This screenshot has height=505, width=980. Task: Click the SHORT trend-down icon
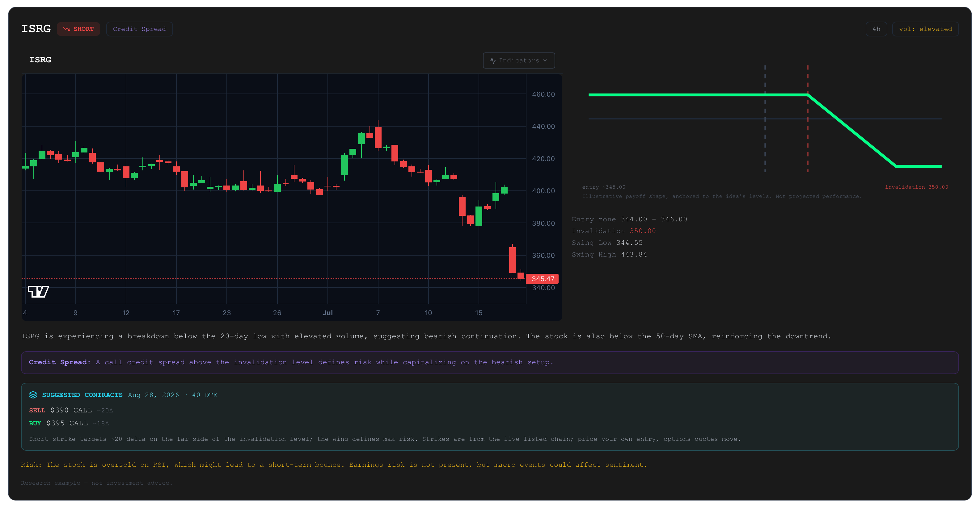tap(66, 29)
